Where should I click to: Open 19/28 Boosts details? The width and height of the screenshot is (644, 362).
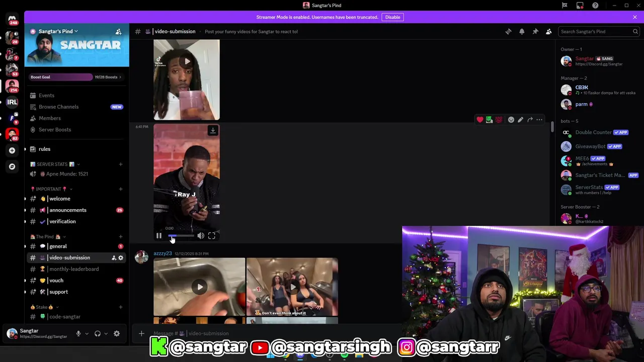tap(108, 77)
